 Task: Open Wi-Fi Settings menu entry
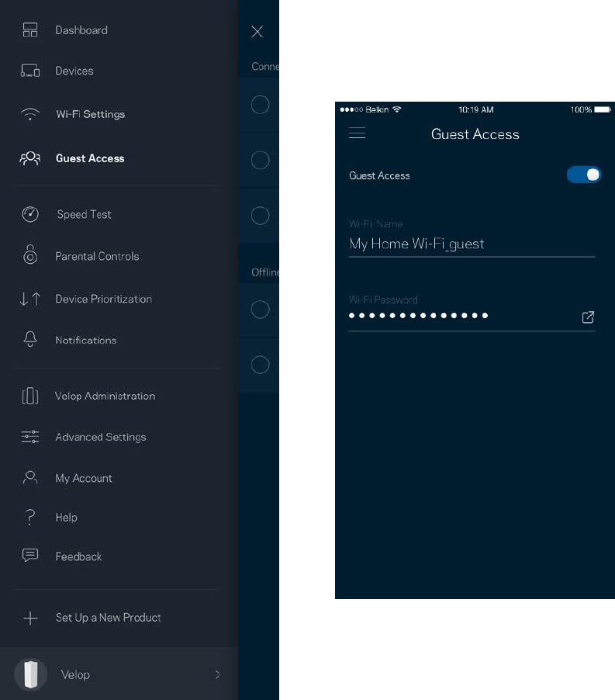point(90,114)
